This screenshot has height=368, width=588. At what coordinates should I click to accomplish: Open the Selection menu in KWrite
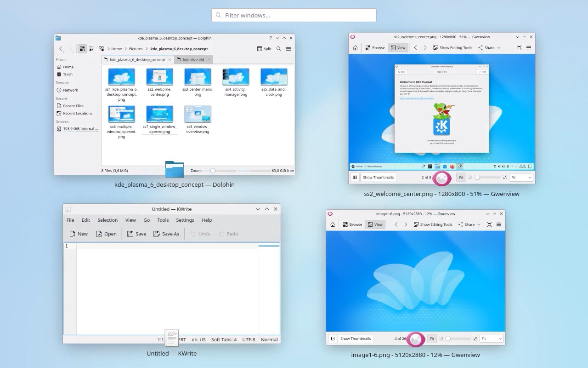[x=107, y=220]
